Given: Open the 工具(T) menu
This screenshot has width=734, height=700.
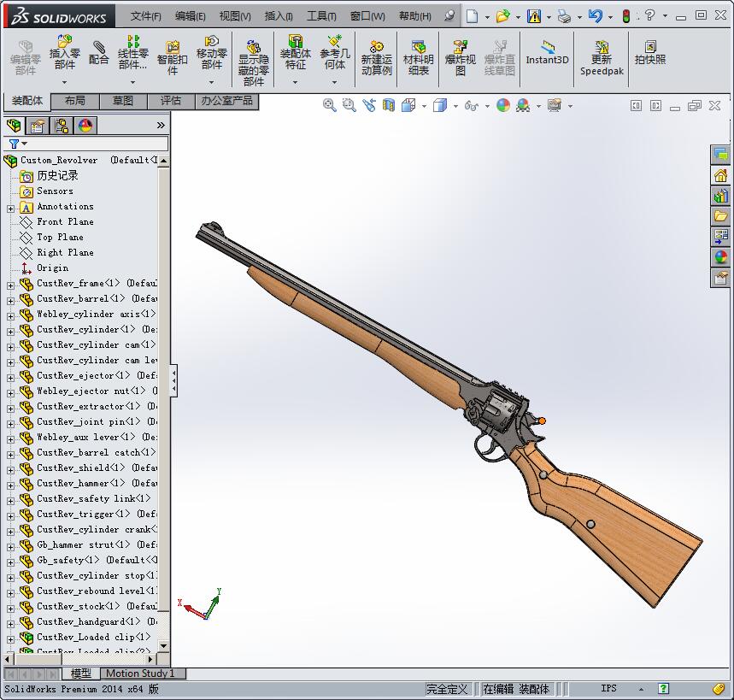Looking at the screenshot, I should (321, 16).
